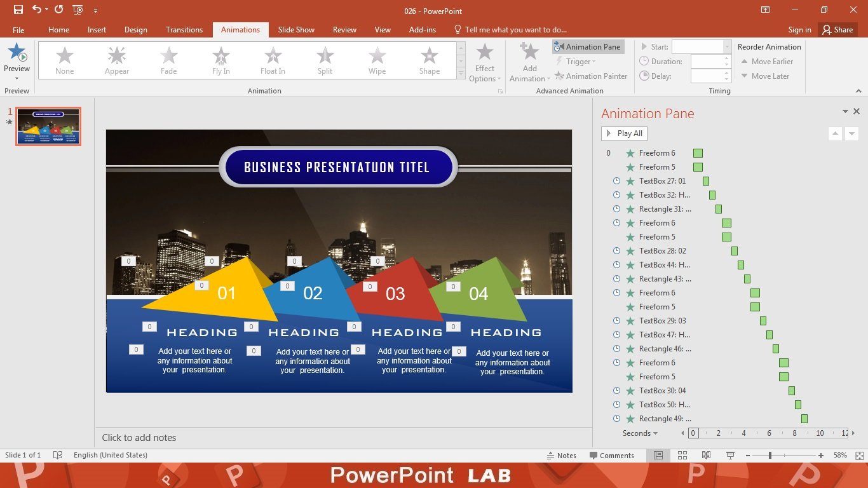The width and height of the screenshot is (868, 488).
Task: Customize Quick Access Toolbar dropdown
Action: pos(95,11)
